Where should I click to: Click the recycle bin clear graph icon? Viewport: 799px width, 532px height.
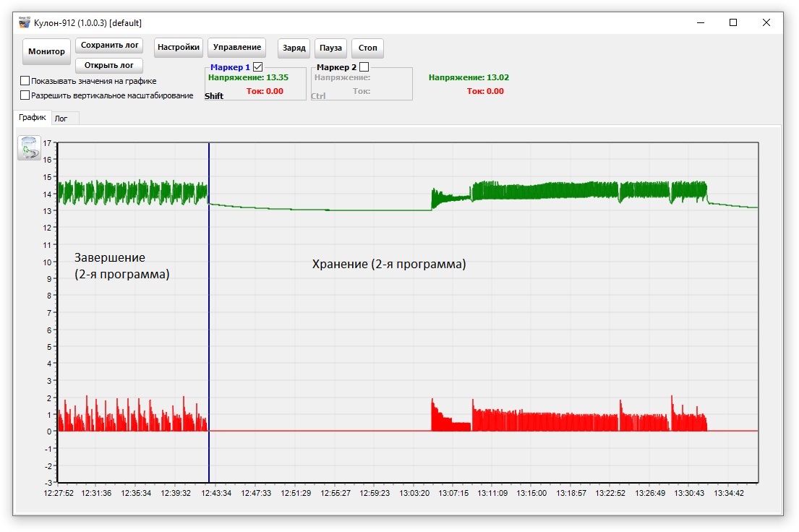(29, 147)
